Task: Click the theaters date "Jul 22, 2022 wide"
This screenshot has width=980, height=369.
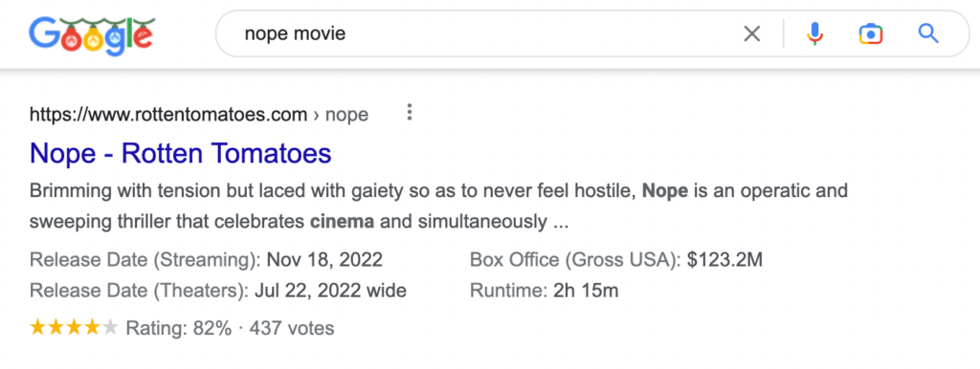Action: (330, 291)
